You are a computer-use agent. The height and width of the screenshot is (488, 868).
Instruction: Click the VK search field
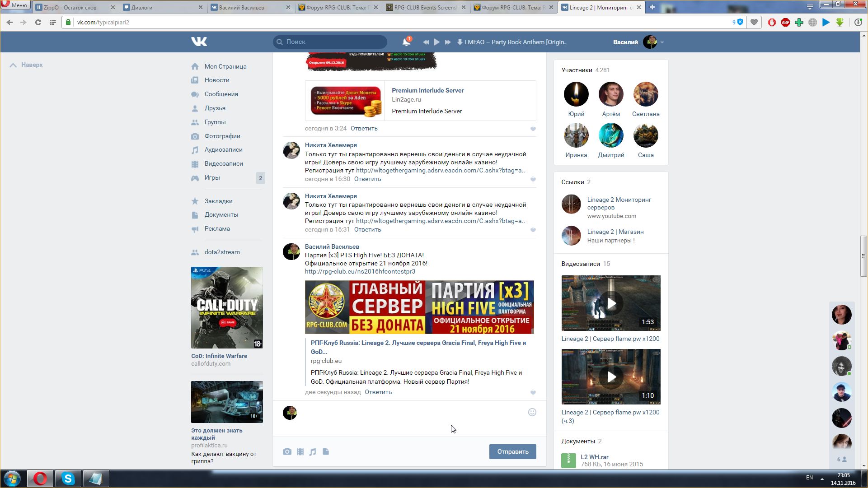330,42
